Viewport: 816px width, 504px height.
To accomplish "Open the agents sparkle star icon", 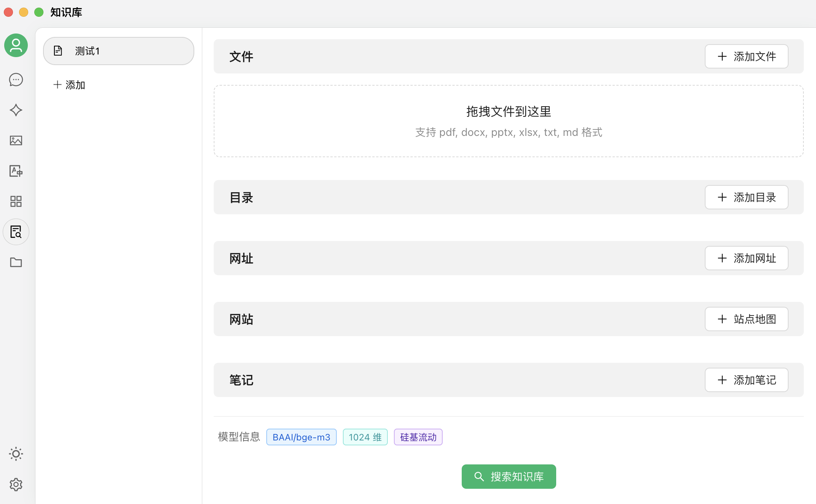I will coord(16,110).
